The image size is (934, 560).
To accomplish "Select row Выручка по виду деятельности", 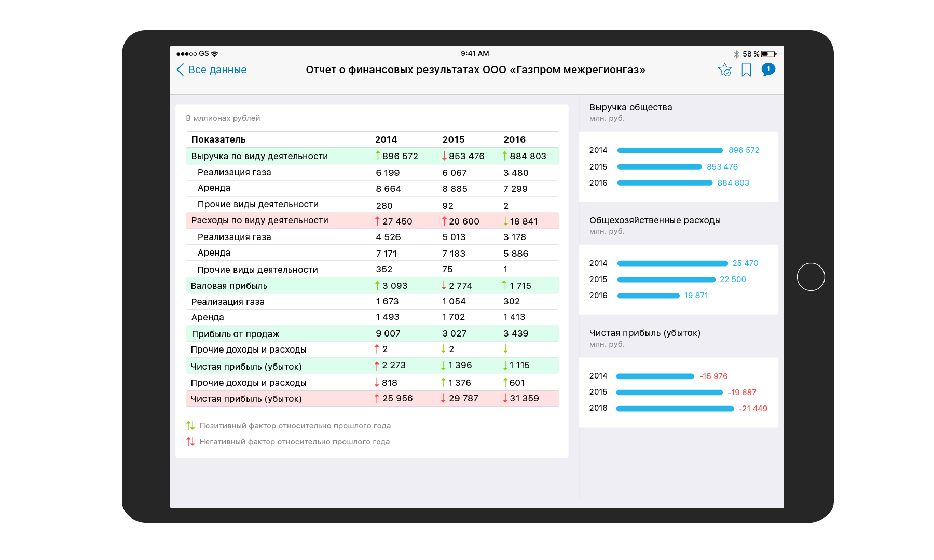I will point(259,156).
